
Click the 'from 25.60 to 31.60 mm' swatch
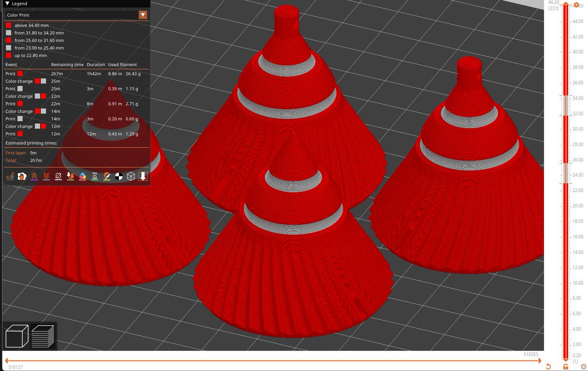(8, 40)
